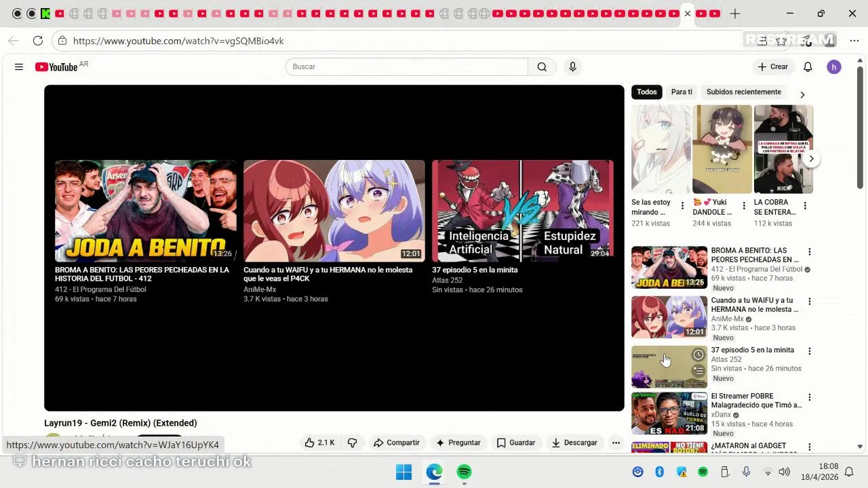Click the browser address bar URL

pos(178,41)
